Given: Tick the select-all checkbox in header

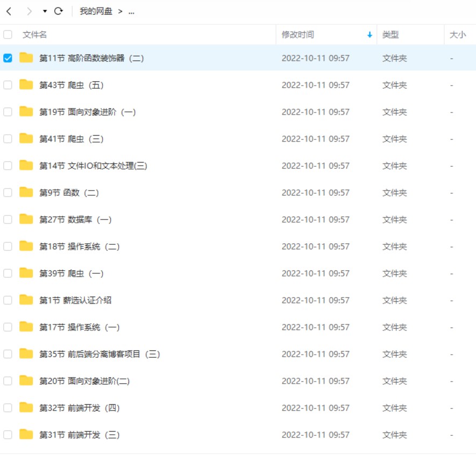Looking at the screenshot, I should click(8, 34).
